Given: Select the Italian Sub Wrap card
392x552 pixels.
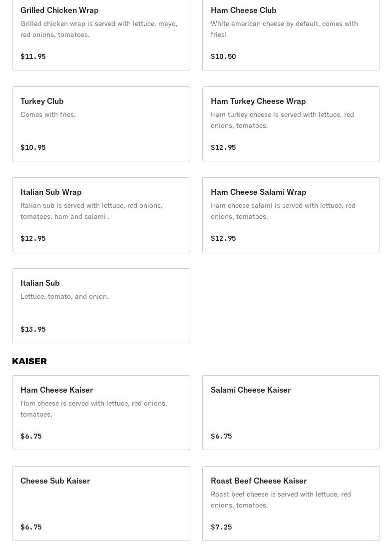Looking at the screenshot, I should click(x=101, y=215).
